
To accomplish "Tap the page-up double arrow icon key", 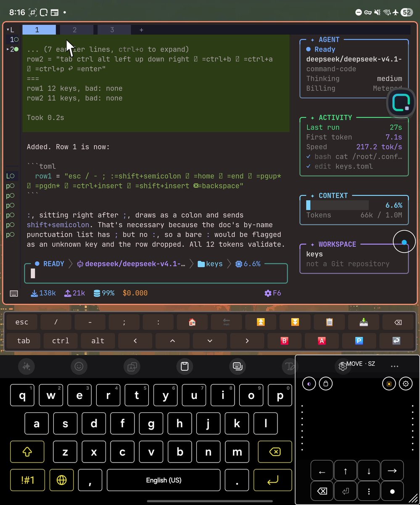I will tap(261, 322).
